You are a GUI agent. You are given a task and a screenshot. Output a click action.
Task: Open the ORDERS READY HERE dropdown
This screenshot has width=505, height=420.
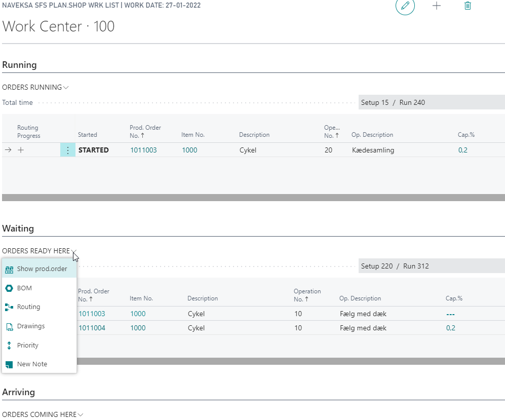73,251
